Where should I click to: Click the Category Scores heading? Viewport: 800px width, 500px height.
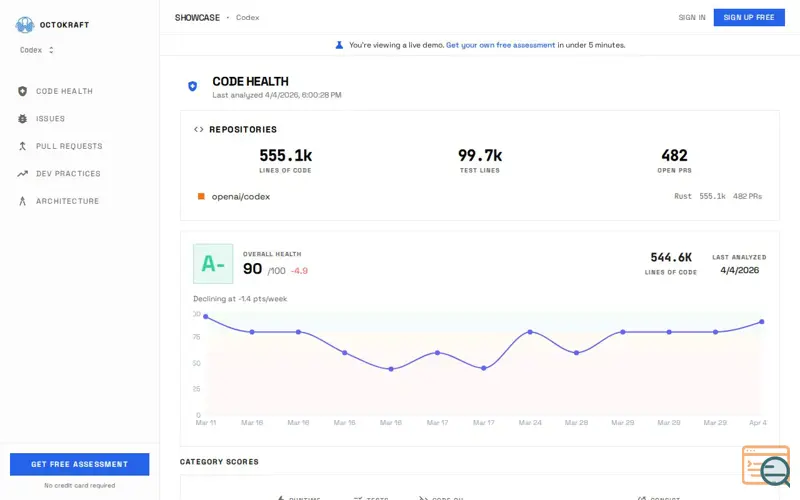(x=219, y=462)
